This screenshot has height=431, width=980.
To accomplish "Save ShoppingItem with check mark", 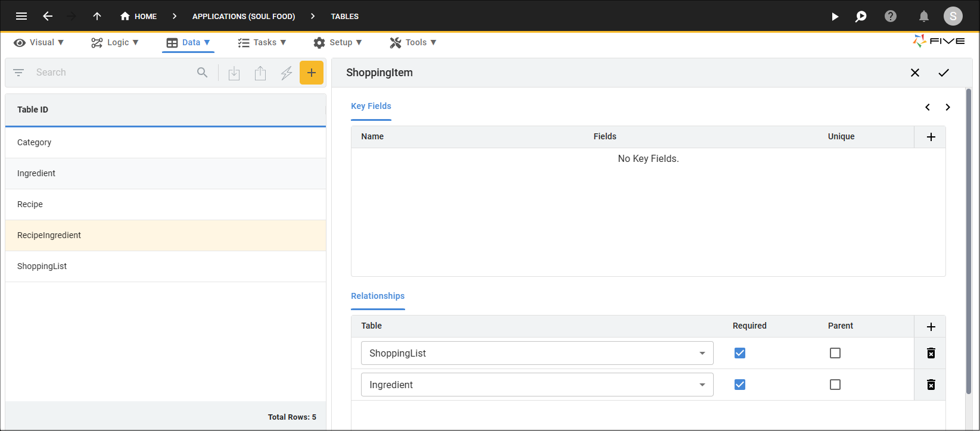I will click(944, 73).
